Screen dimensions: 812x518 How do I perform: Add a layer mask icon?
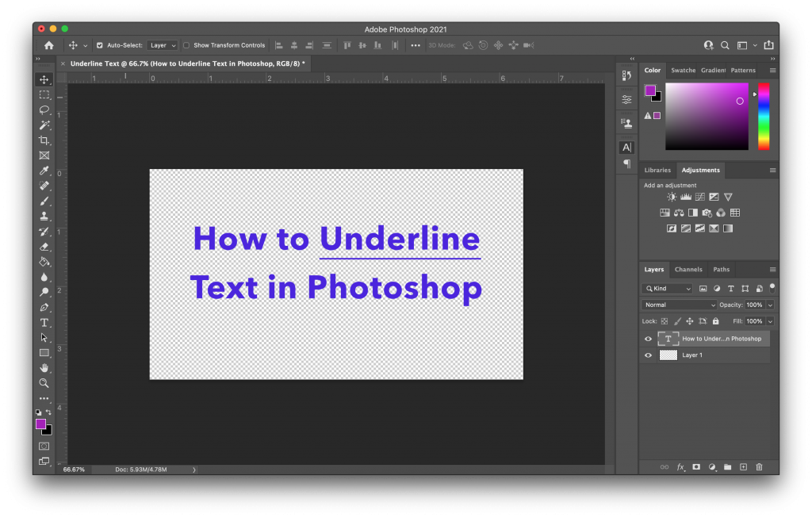pyautogui.click(x=696, y=467)
